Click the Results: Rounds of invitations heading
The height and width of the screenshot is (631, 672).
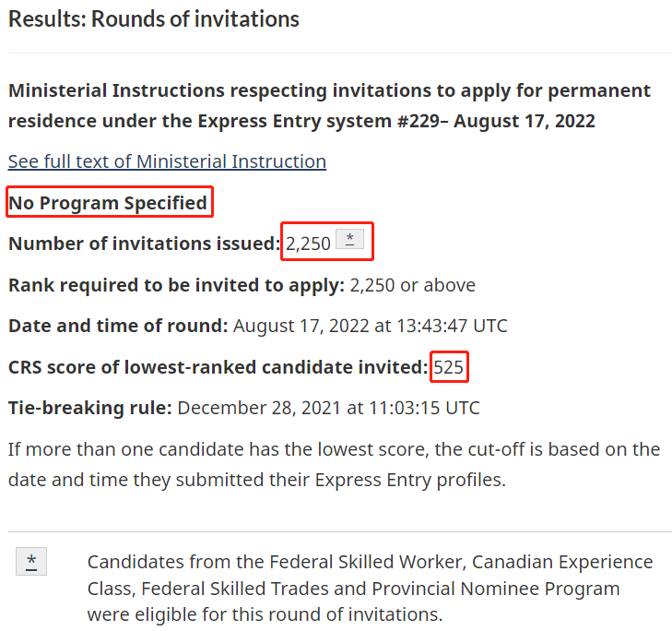pyautogui.click(x=154, y=19)
